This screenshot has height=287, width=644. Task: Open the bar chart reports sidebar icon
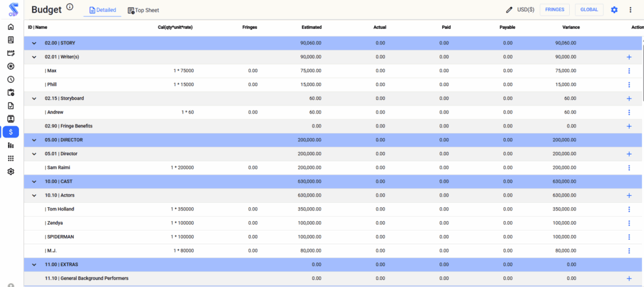coord(11,145)
